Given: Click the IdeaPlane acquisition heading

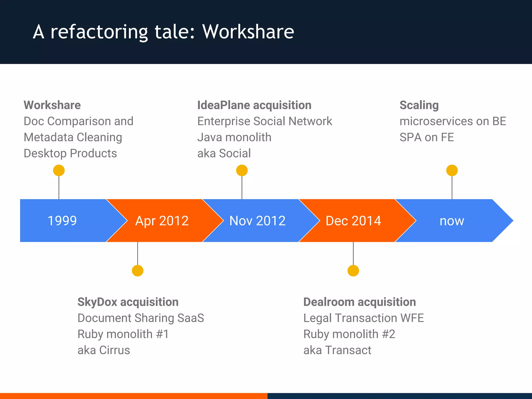Looking at the screenshot, I should (x=254, y=105).
